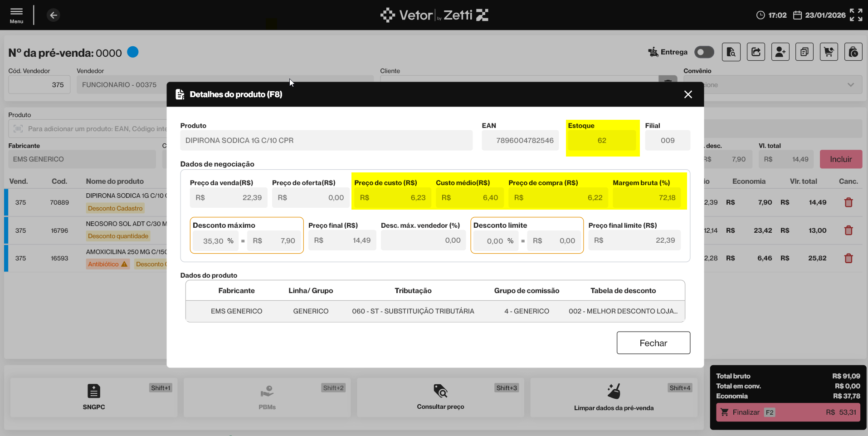The height and width of the screenshot is (436, 868).
Task: Open Consultar preço
Action: pos(440,397)
